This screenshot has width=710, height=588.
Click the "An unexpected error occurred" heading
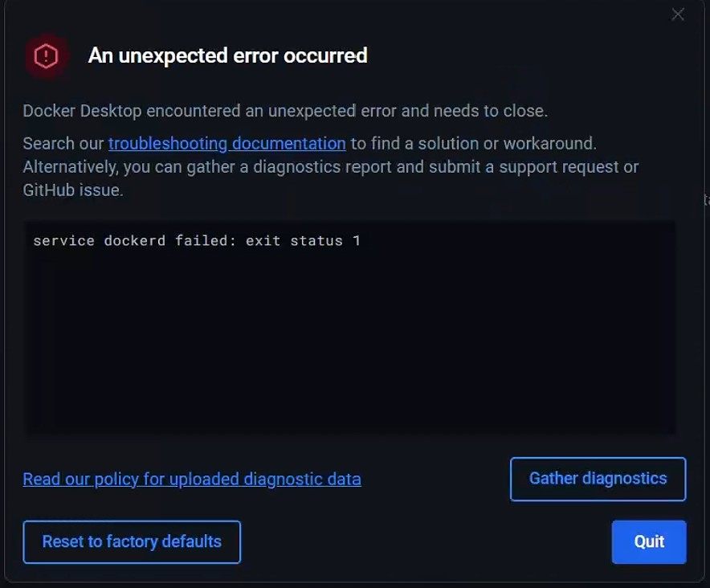click(227, 55)
